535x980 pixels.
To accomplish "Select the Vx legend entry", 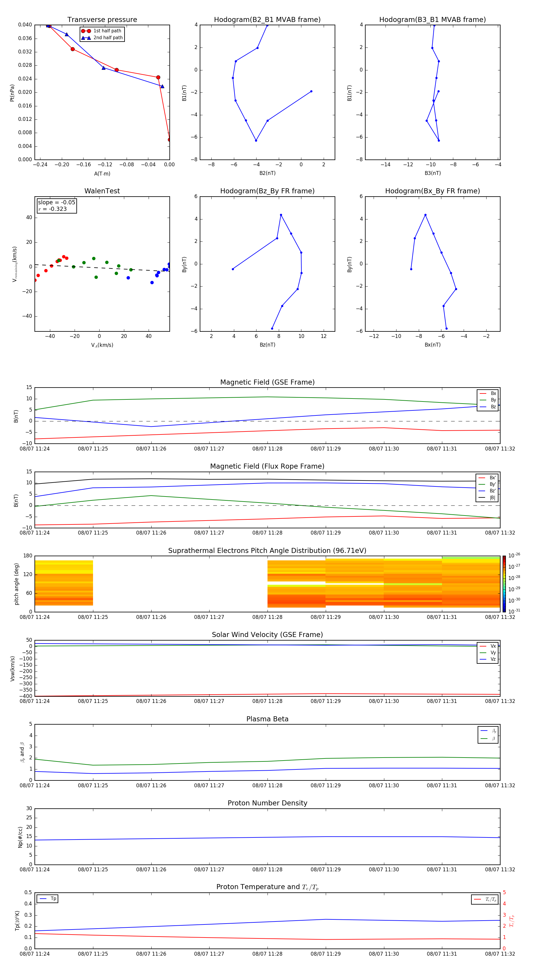I will [488, 646].
